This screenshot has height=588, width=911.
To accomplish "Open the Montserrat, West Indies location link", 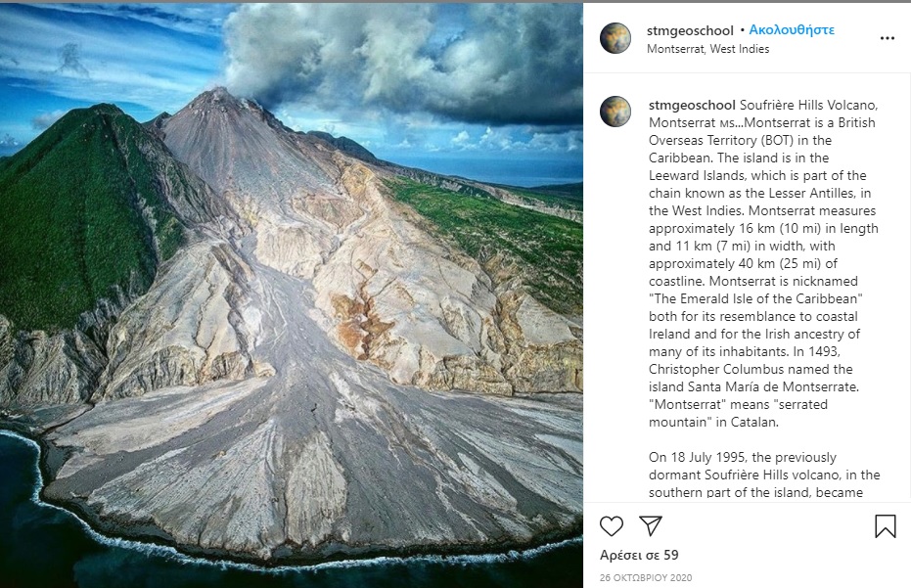I will pos(707,49).
